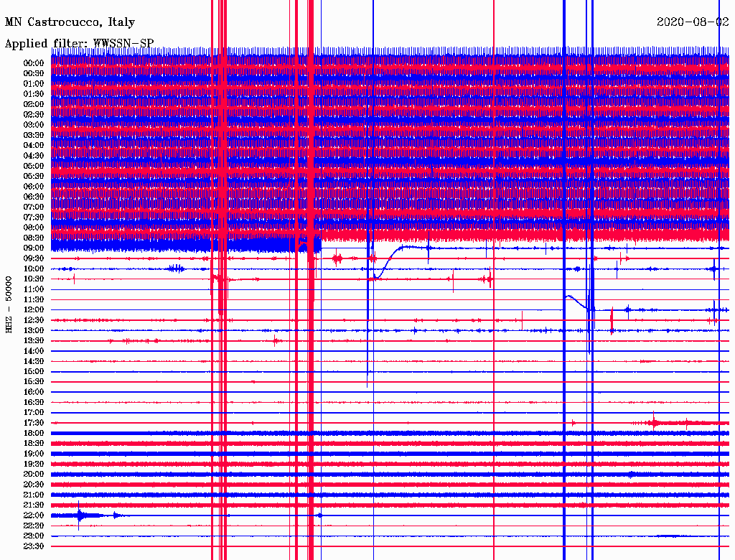The image size is (735, 560).
Task: Select the 04:00 time row label
Action: coord(34,146)
